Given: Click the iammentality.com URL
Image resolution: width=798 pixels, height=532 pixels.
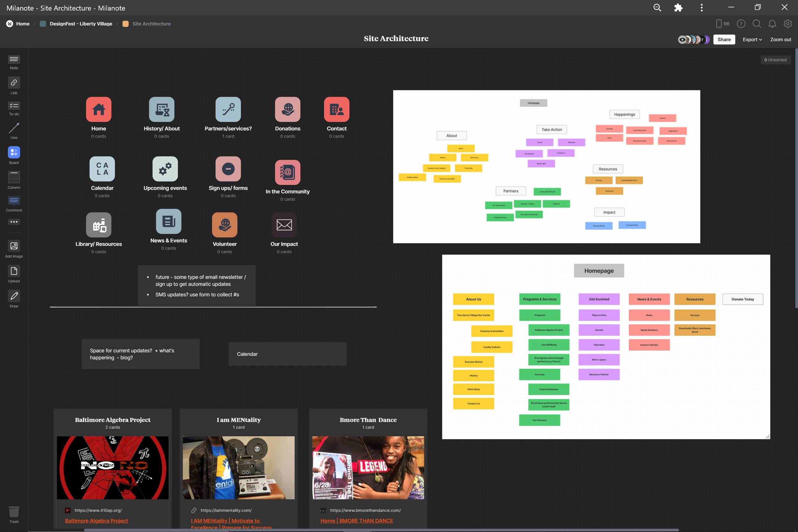Looking at the screenshot, I should 226,510.
